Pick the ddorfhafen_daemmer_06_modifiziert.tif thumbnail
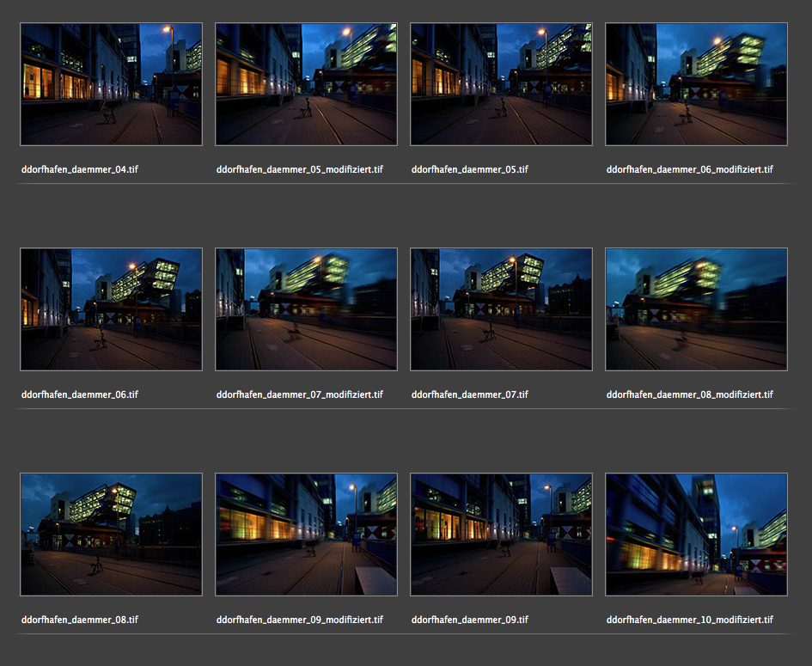 (x=696, y=83)
